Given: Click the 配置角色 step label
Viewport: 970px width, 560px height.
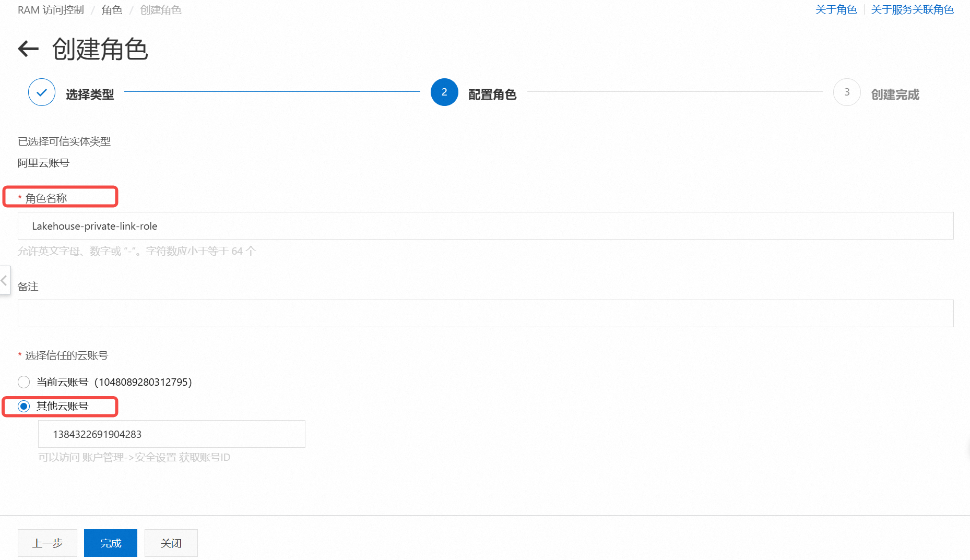Looking at the screenshot, I should (492, 94).
